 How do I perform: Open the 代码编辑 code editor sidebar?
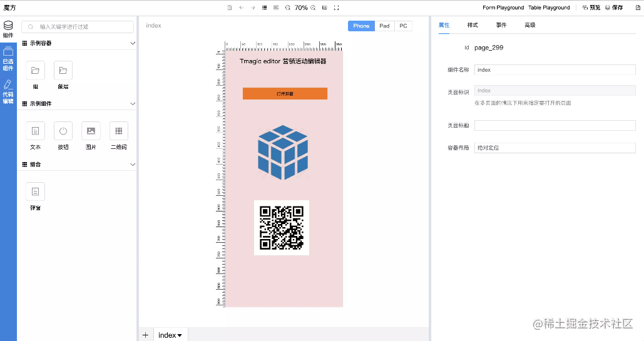8,91
